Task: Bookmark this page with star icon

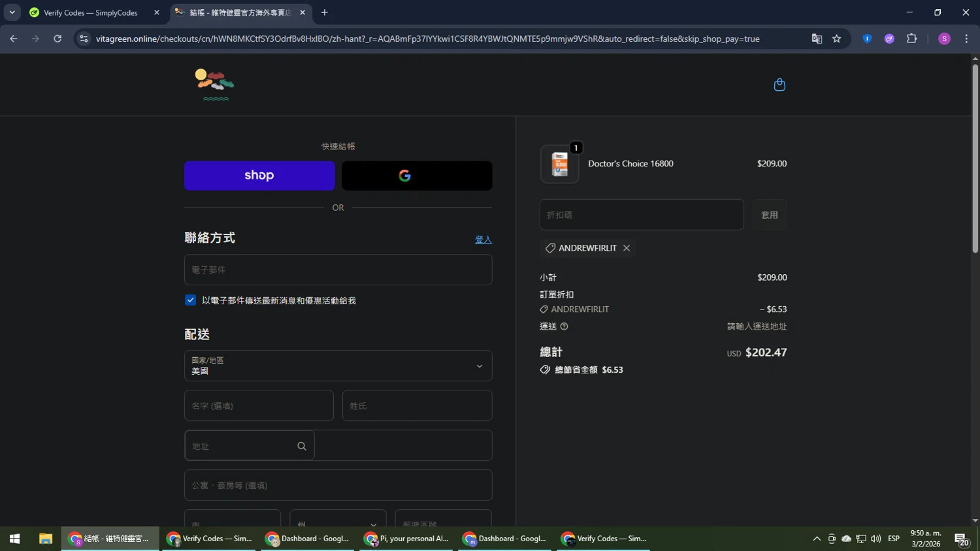Action: click(836, 39)
